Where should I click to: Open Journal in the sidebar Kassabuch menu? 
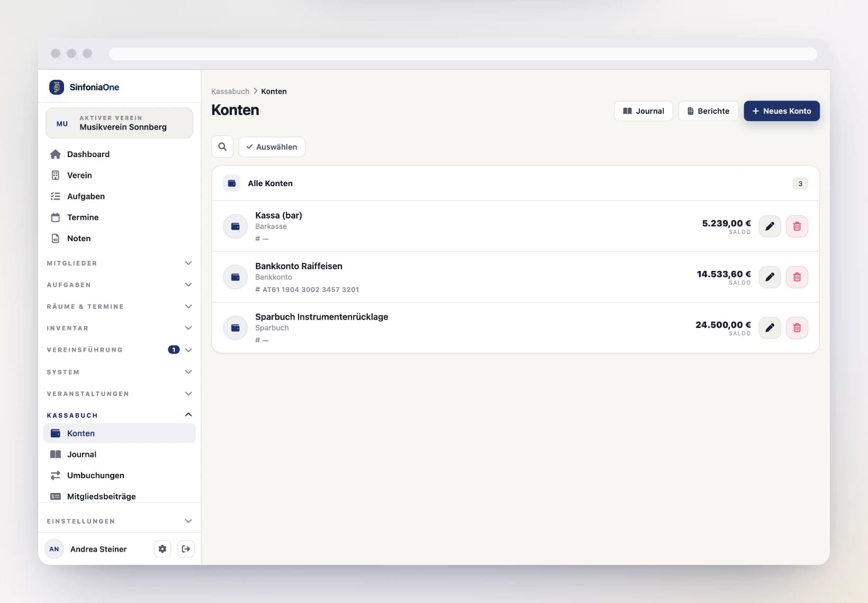click(x=120, y=454)
